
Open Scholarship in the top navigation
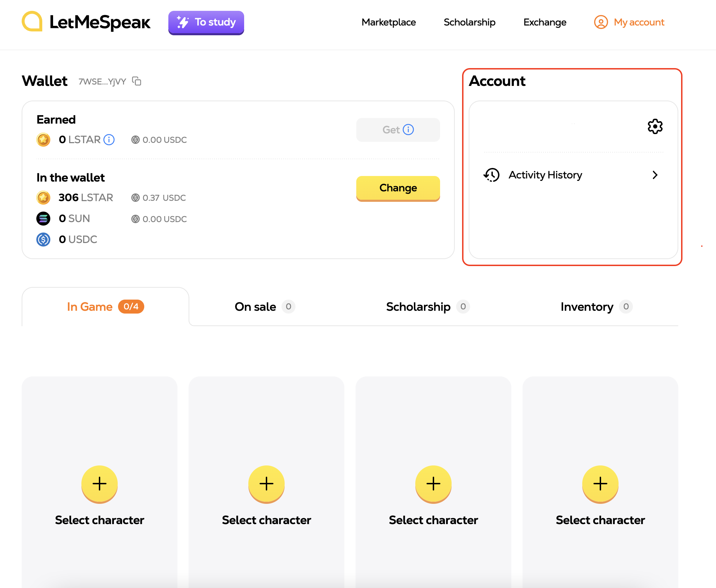click(x=469, y=22)
